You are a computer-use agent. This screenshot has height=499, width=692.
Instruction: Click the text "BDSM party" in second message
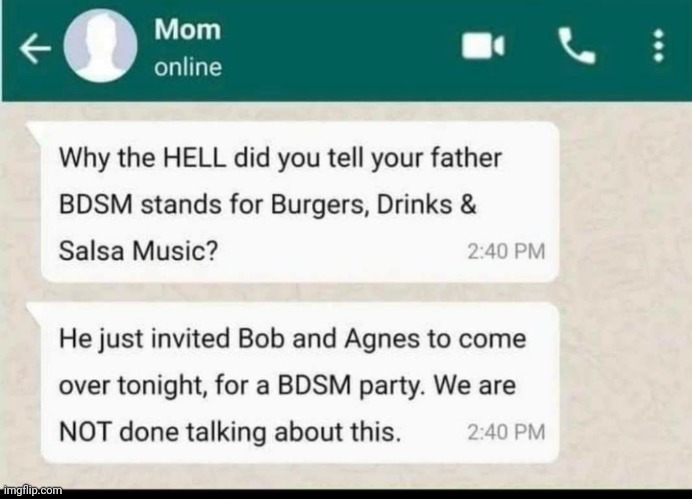coord(348,385)
